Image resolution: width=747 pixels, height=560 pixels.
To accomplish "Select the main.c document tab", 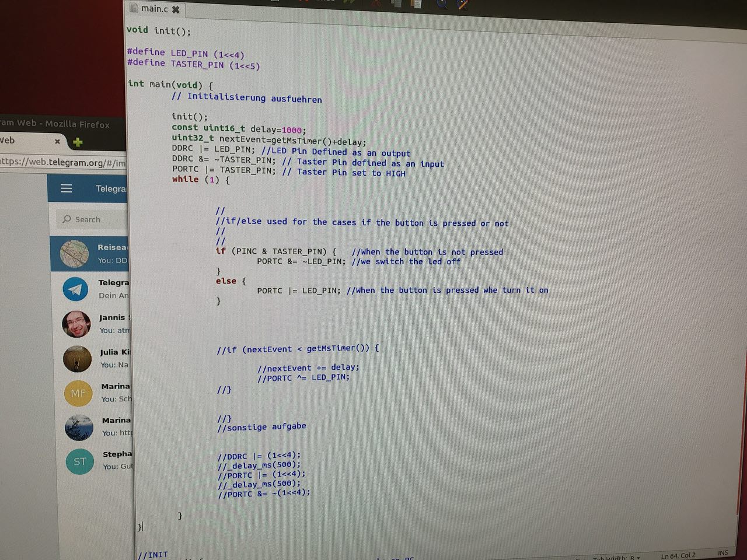I will click(153, 9).
